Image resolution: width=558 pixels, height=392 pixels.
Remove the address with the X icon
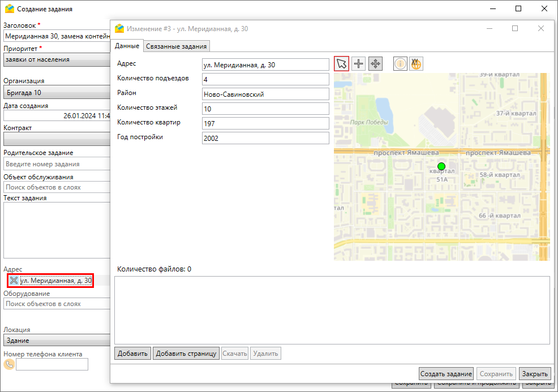(14, 281)
